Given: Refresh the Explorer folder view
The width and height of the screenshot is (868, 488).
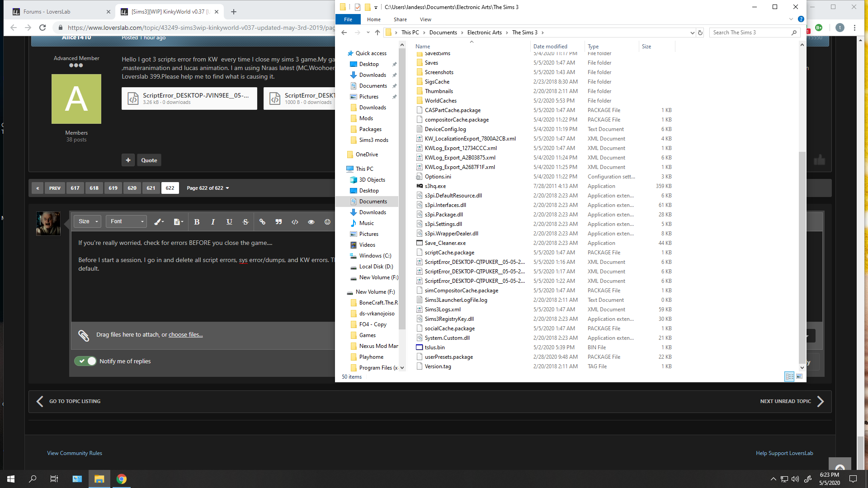Looking at the screenshot, I should (700, 33).
